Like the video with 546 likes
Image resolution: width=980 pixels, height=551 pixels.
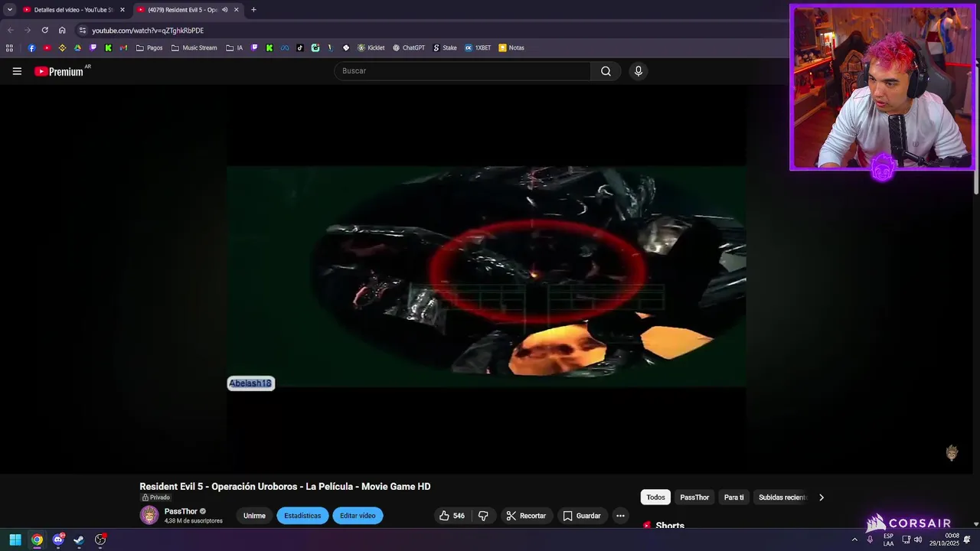452,516
